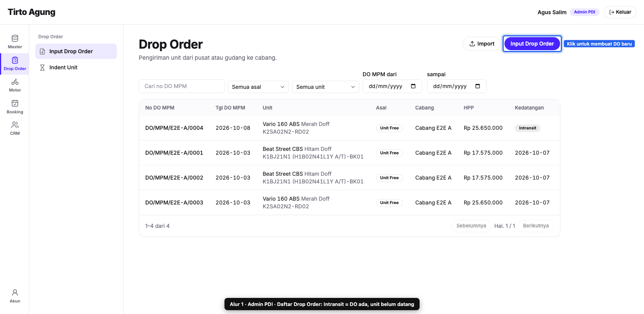
Task: Click the Tirto Agung logo text
Action: 31,12
